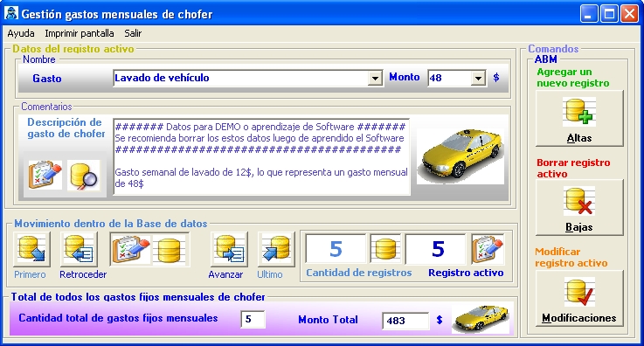The width and height of the screenshot is (644, 346).
Task: Click the Bajas delete-record icon button
Action: click(579, 208)
